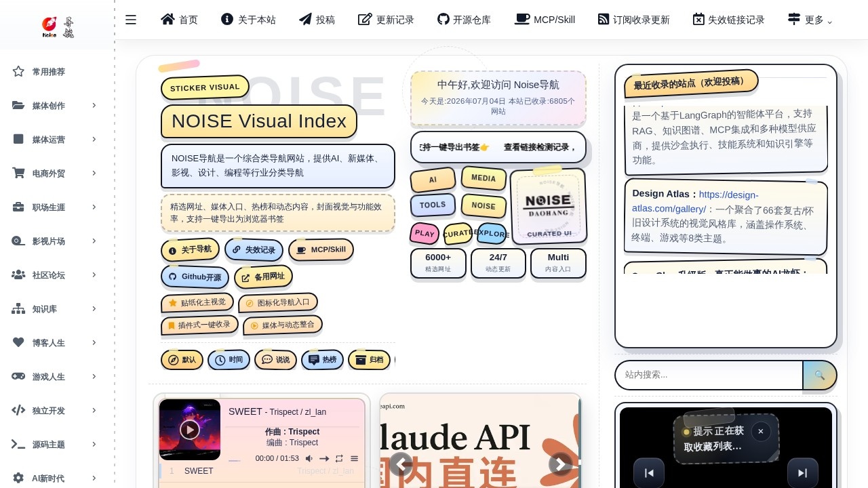Focus the 站内搜索 input field

(709, 375)
